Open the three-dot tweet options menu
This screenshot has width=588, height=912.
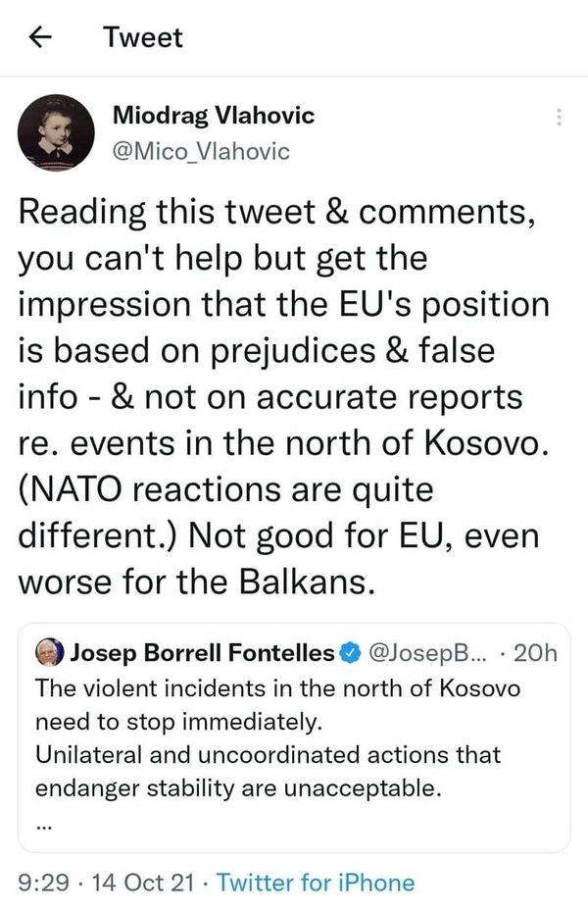point(559,117)
